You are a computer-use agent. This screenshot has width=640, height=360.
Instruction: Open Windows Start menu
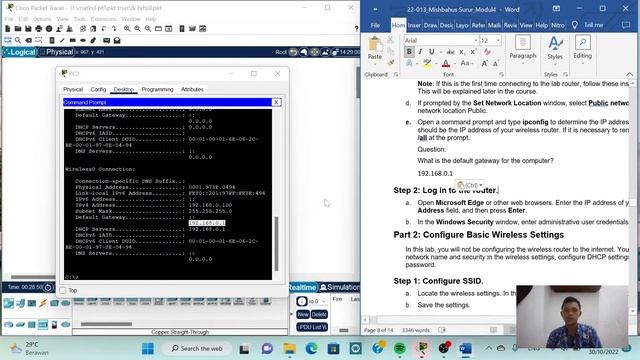(148, 349)
